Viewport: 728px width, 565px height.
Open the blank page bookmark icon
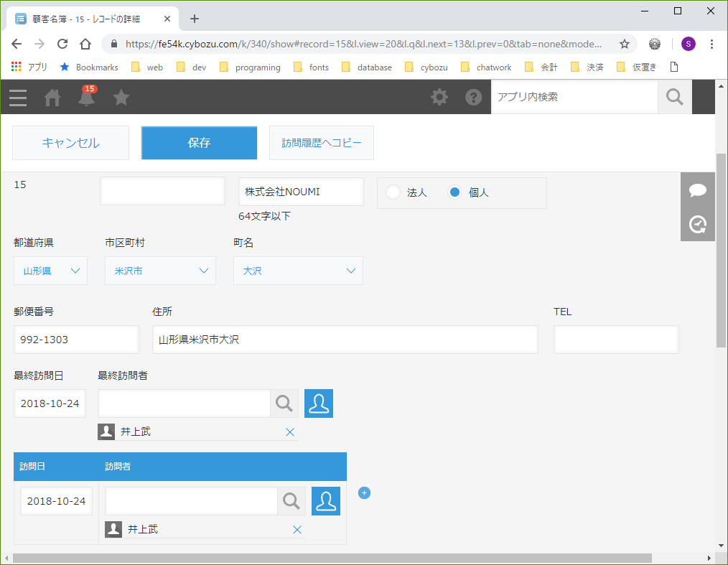[x=674, y=67]
